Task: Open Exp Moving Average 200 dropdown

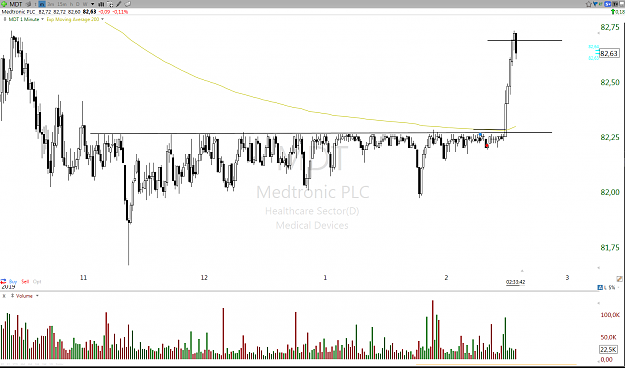Action: [x=102, y=19]
